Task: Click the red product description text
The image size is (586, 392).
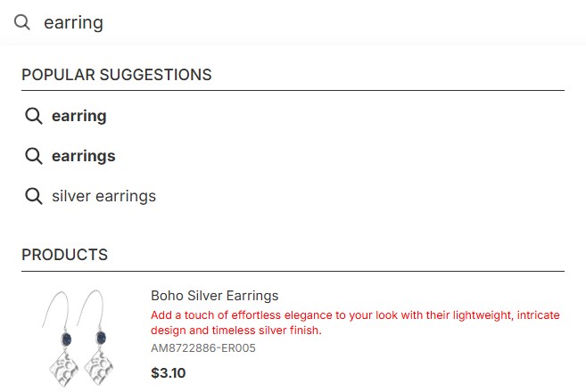Action: [x=355, y=323]
